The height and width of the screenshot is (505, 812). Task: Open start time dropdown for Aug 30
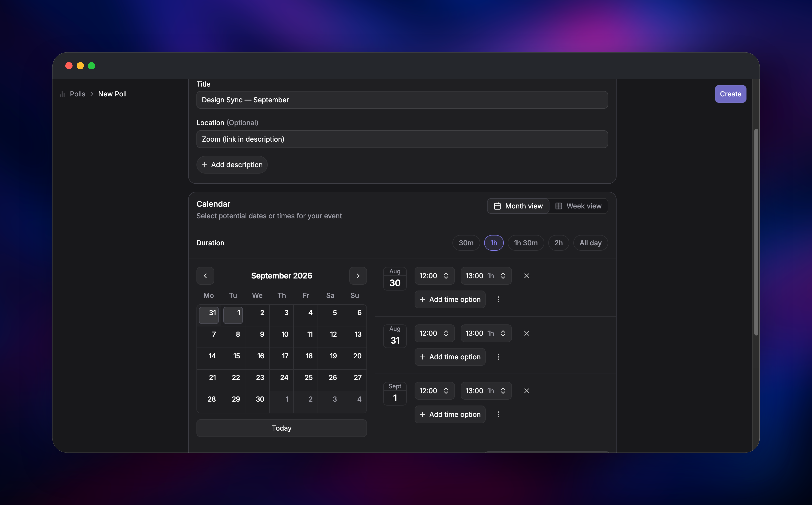(434, 276)
